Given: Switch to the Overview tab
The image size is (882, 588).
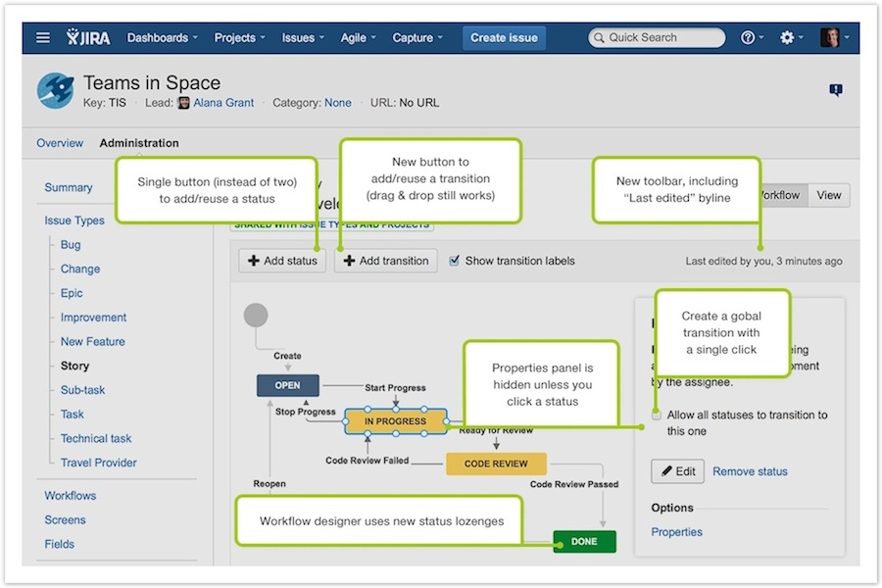Looking at the screenshot, I should (60, 143).
